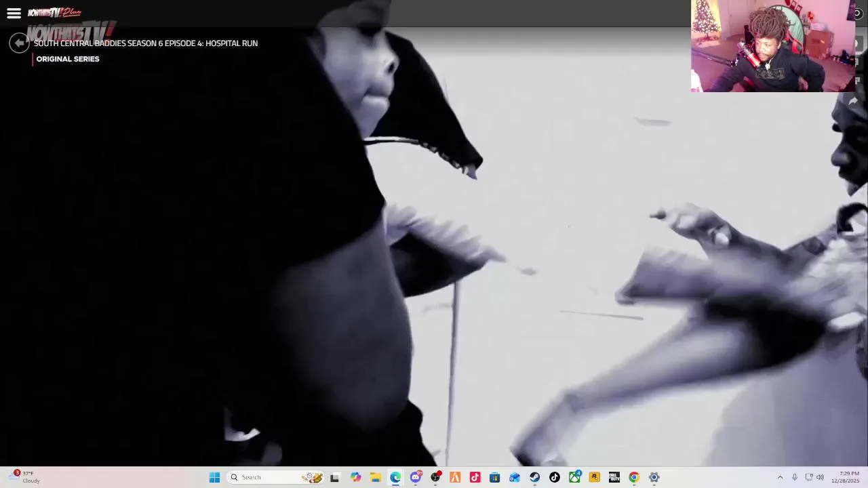
Task: Open Discord from the taskbar
Action: click(x=416, y=477)
